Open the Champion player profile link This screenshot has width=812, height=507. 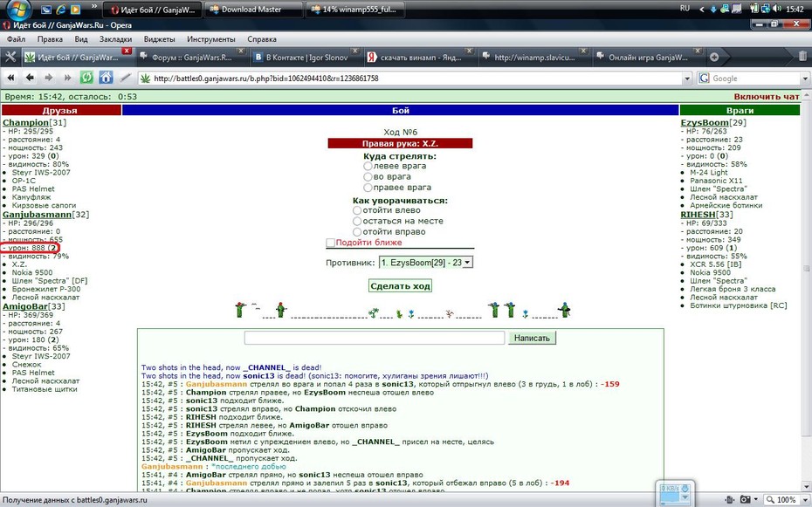point(25,123)
